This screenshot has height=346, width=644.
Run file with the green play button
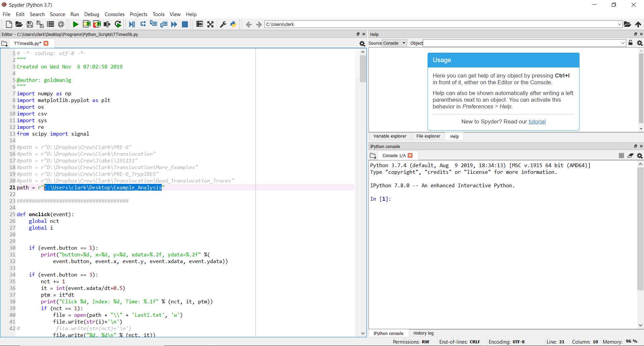[x=76, y=24]
